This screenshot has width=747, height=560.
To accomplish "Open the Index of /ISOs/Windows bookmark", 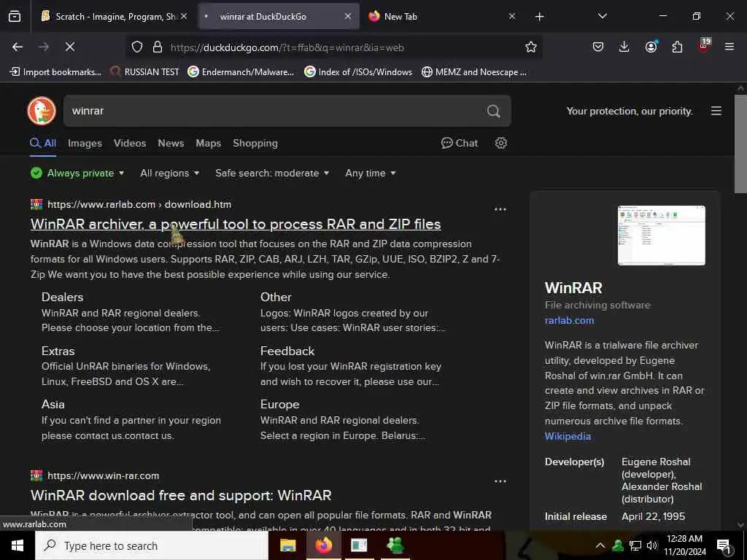I will click(358, 72).
